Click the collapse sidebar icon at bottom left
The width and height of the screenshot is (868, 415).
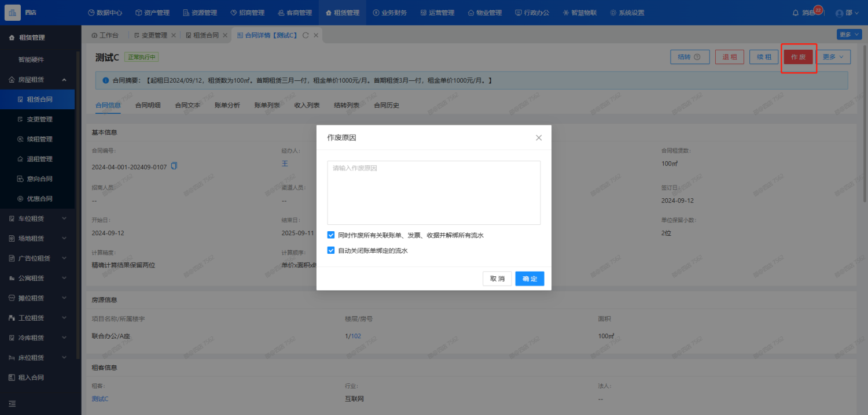[12, 403]
